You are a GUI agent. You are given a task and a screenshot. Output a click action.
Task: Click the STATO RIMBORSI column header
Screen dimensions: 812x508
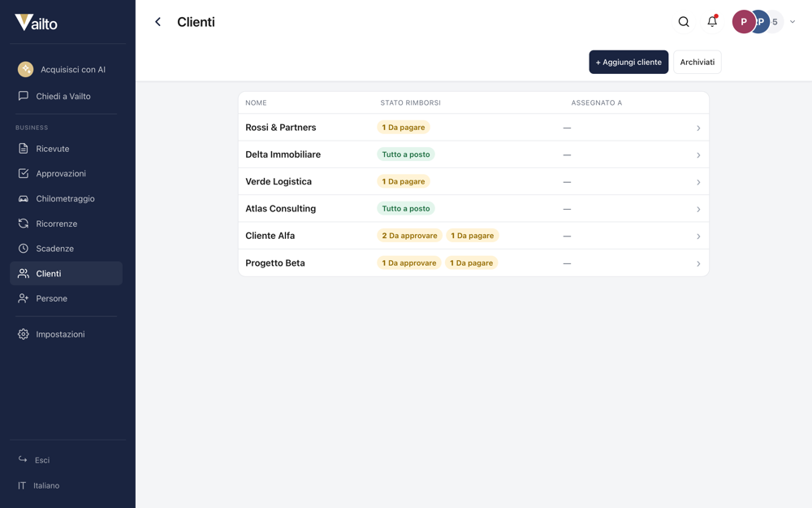pyautogui.click(x=410, y=102)
